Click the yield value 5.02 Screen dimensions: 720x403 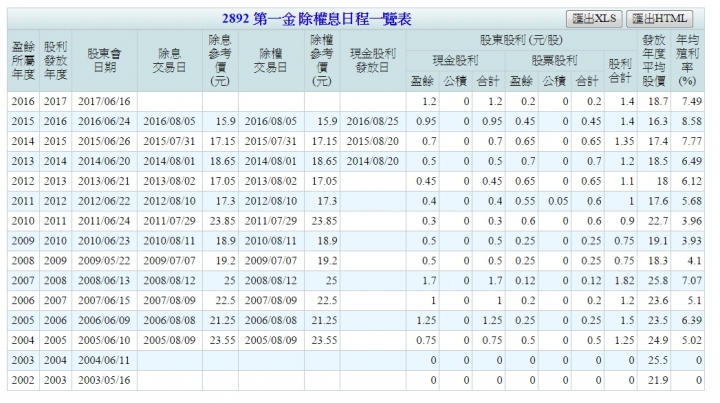click(x=692, y=341)
